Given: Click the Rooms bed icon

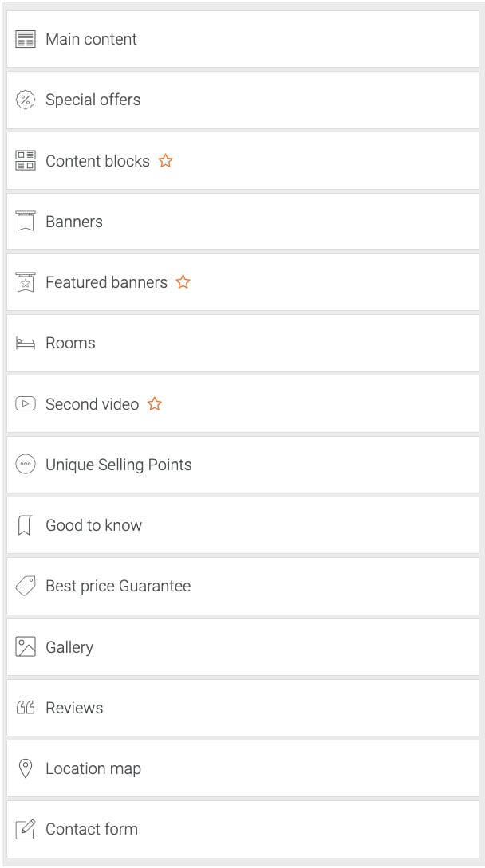Looking at the screenshot, I should (26, 344).
